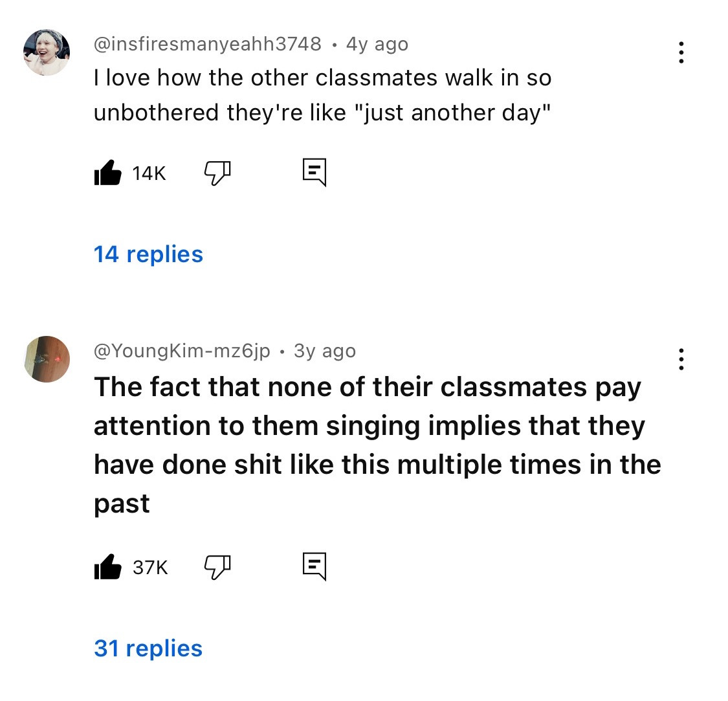Open three-dot menu for @insfiresmanyeahh3748's comment
This screenshot has height=701, width=728.
[x=680, y=52]
